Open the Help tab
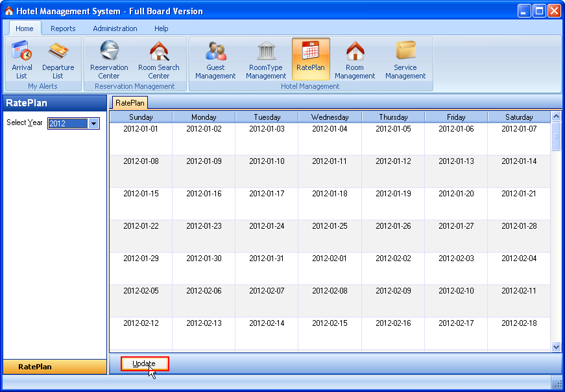The width and height of the screenshot is (565, 392). (x=162, y=29)
